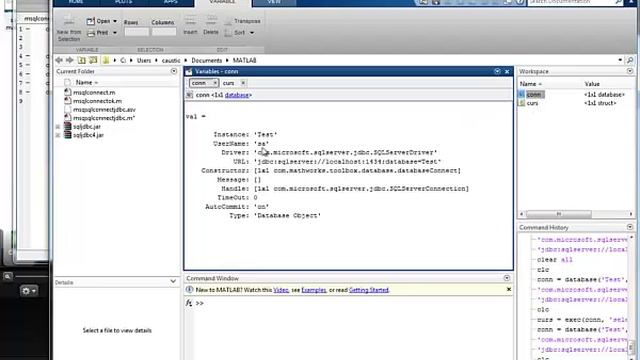Click the Documents segment in the path bar
The width and height of the screenshot is (640, 360).
[x=207, y=60]
